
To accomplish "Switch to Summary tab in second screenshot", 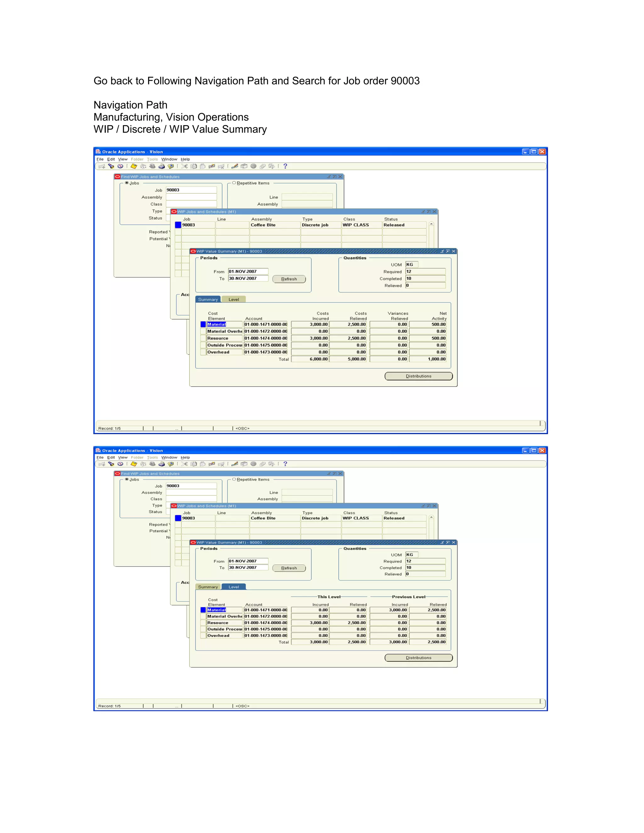I will point(208,587).
